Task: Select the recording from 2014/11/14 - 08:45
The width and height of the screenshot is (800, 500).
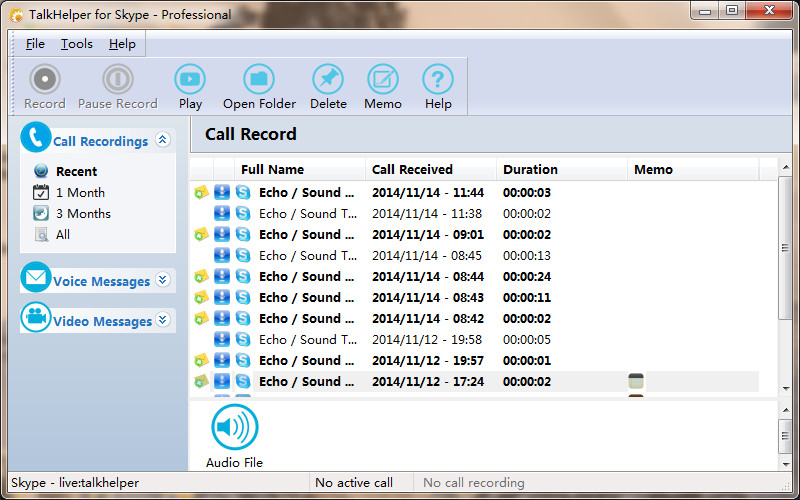Action: coord(474,255)
